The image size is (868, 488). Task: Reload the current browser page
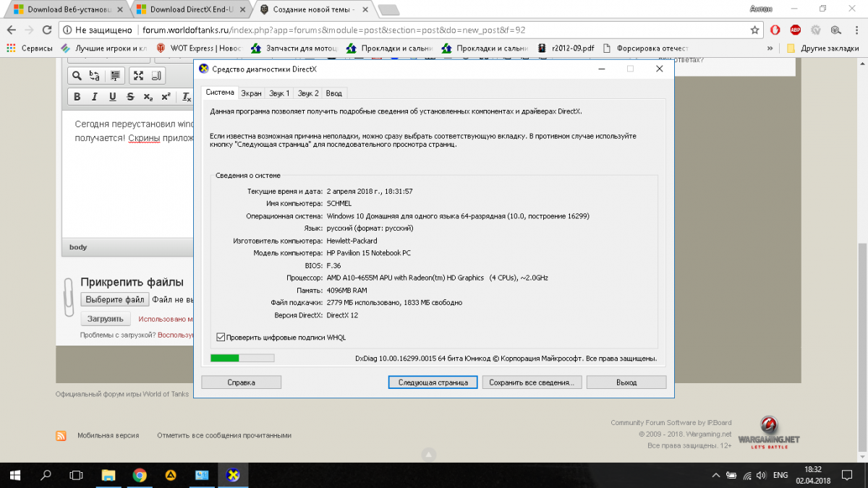[x=48, y=30]
